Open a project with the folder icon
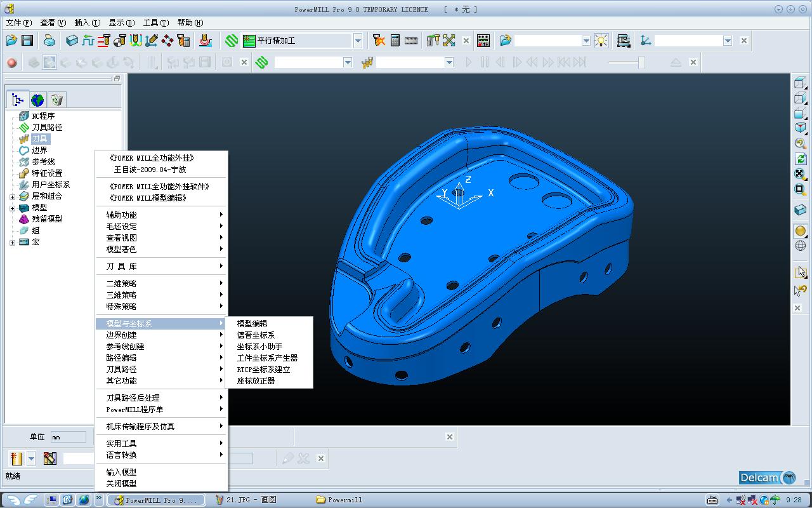This screenshot has height=508, width=812. pyautogui.click(x=11, y=41)
